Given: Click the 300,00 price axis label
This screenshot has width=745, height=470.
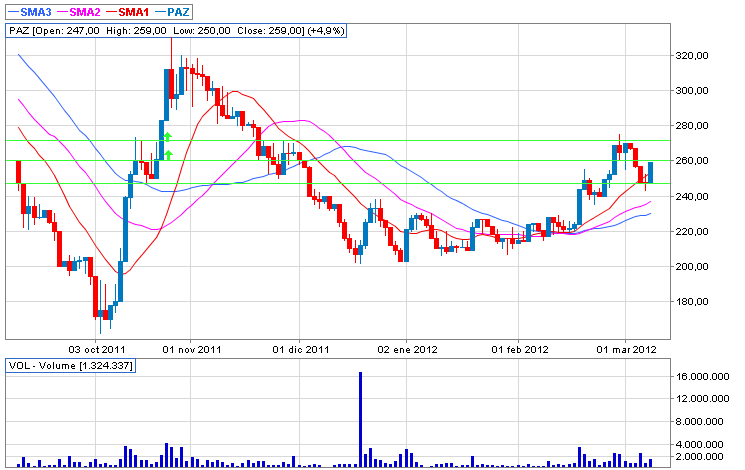Looking at the screenshot, I should point(692,91).
